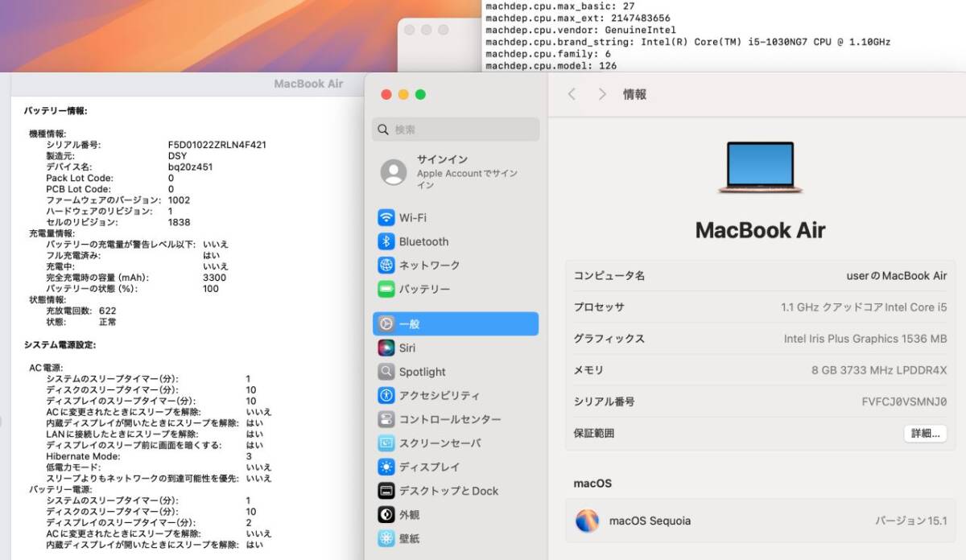Select ネットワーク label in sidebar
Viewport: 966px width, 560px height.
(x=430, y=266)
